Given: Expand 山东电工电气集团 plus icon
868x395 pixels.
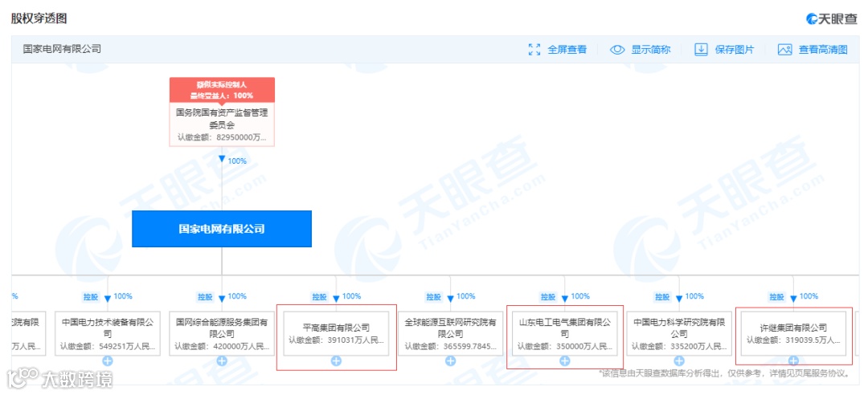Looking at the screenshot, I should [x=565, y=361].
